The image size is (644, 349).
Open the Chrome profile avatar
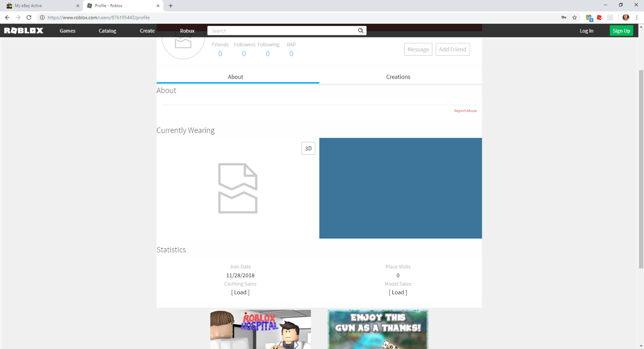(x=626, y=17)
